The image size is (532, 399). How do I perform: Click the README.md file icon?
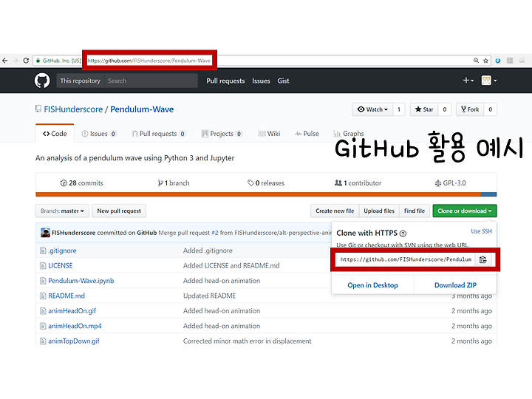pos(43,296)
